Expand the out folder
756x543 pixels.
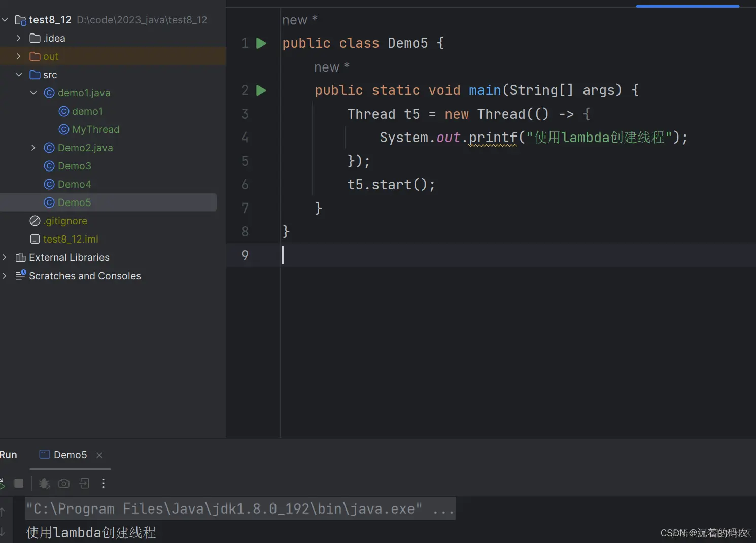coord(19,56)
